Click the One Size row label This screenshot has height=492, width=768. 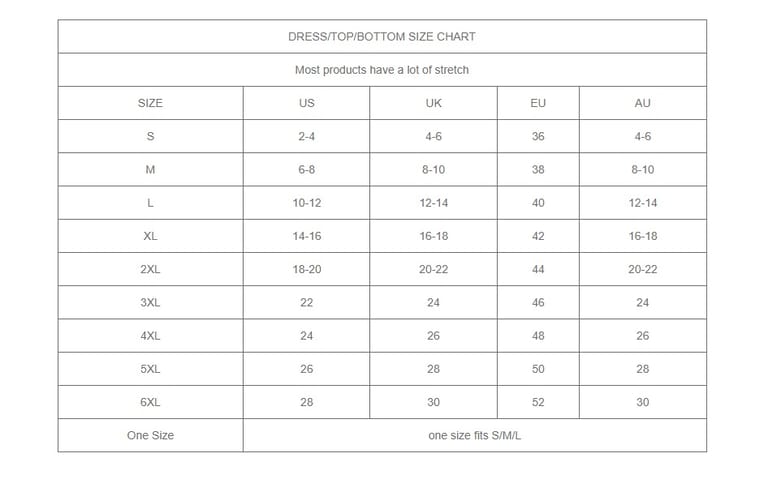(x=150, y=435)
